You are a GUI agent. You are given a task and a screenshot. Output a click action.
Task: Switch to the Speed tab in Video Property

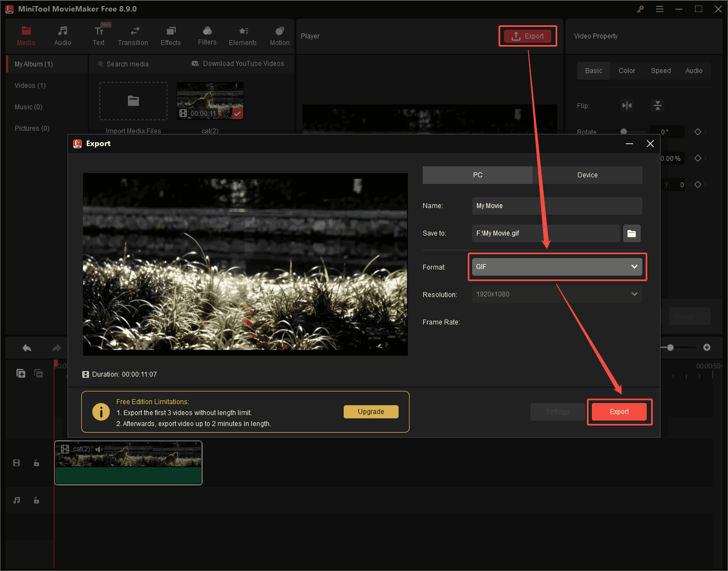click(661, 71)
